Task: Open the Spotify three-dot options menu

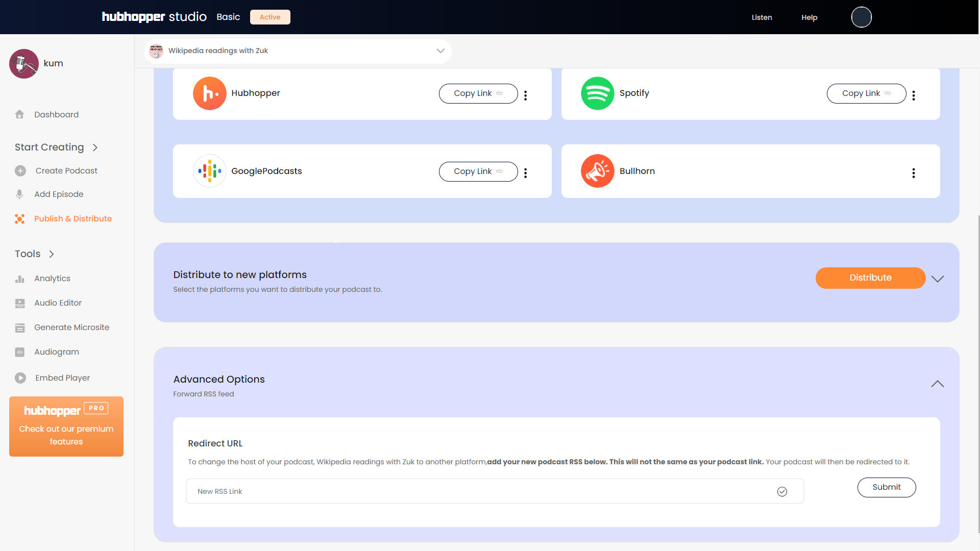Action: 913,95
